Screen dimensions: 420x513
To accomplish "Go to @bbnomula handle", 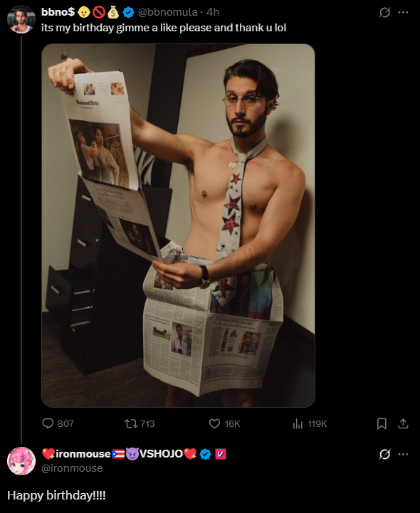I will 168,12.
